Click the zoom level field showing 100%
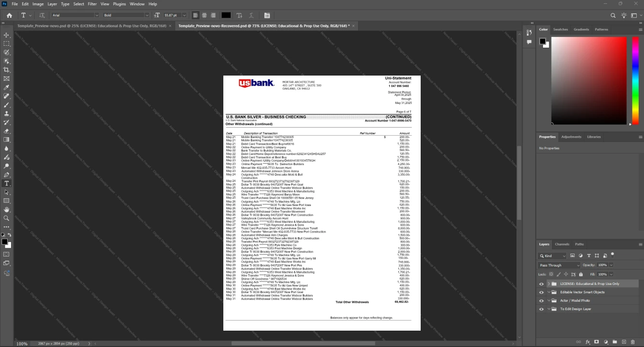Screen dimensions: 644x347 pos(22,344)
